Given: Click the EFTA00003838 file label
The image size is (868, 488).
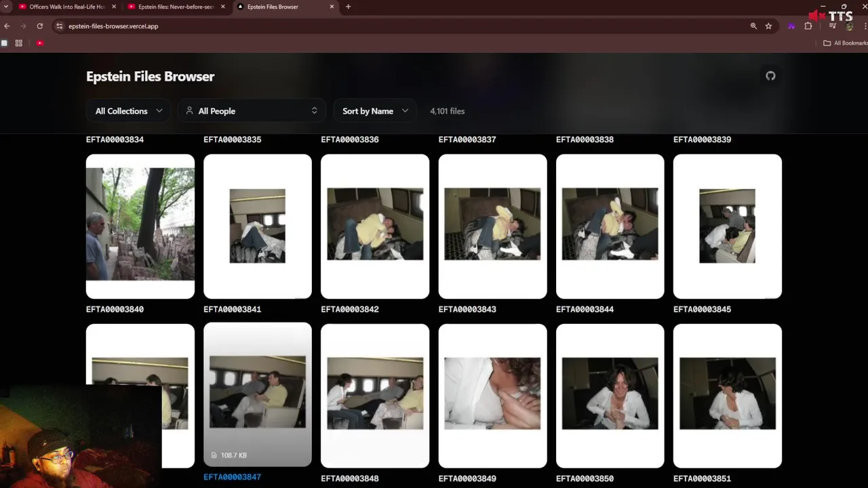Looking at the screenshot, I should click(x=585, y=140).
